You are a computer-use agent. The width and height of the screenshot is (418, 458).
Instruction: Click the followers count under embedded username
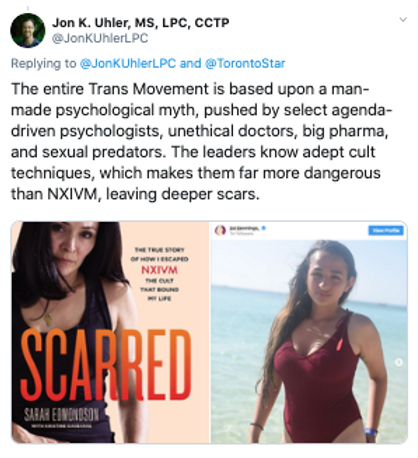pos(241,233)
